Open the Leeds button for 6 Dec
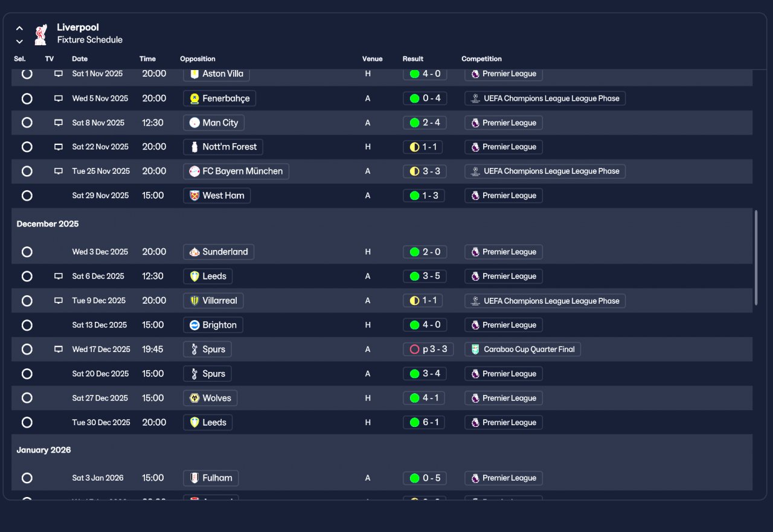 coord(208,277)
